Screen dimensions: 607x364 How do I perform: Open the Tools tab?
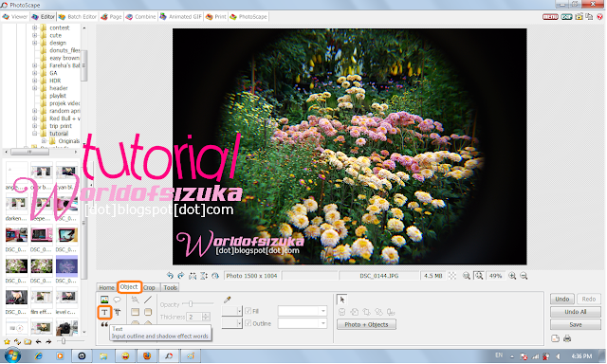(170, 287)
